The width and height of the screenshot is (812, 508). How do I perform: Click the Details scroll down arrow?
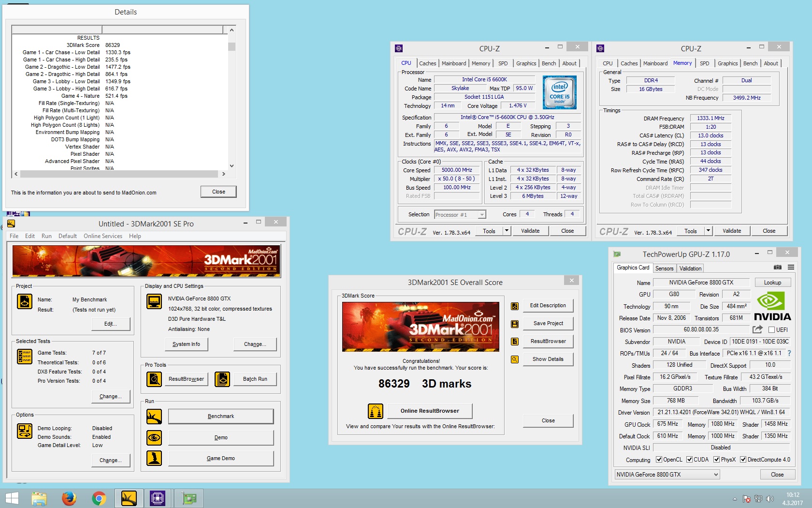click(x=232, y=166)
